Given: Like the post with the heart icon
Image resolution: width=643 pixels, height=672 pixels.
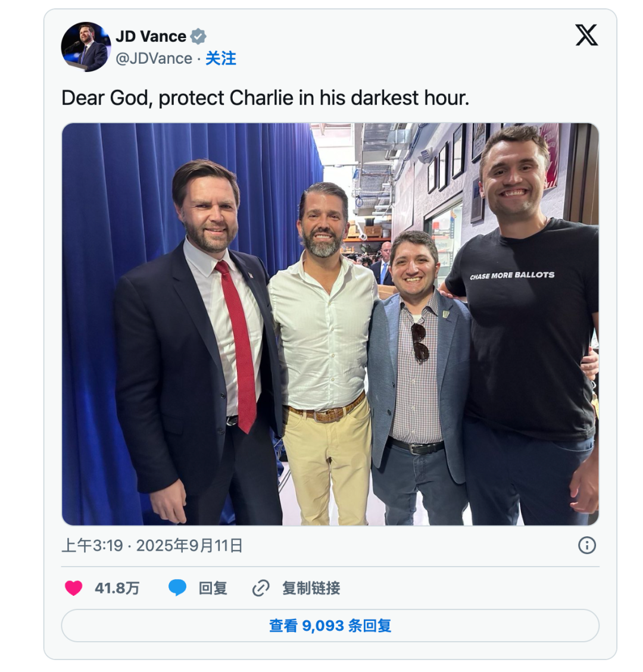Looking at the screenshot, I should pyautogui.click(x=74, y=588).
